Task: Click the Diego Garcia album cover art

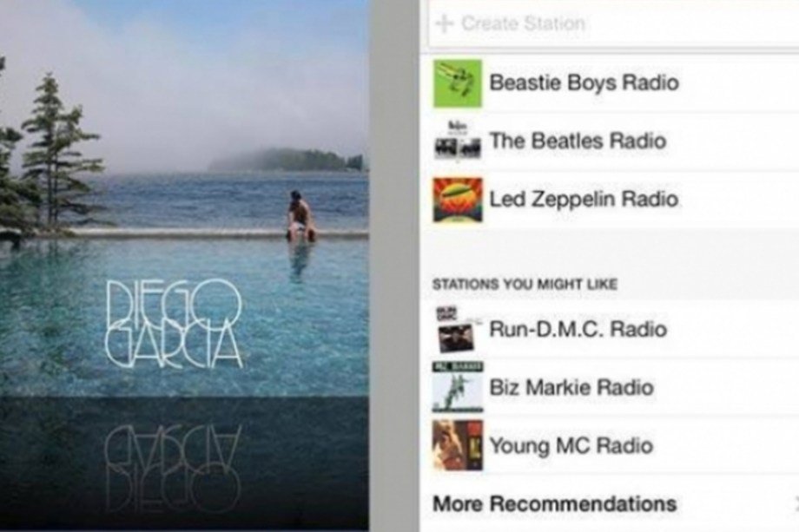Action: pos(184,265)
